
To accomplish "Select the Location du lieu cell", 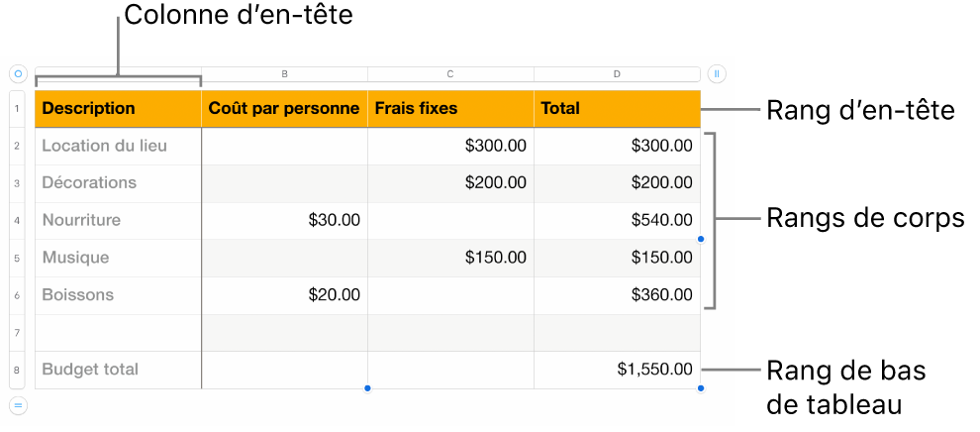I will coord(118,146).
